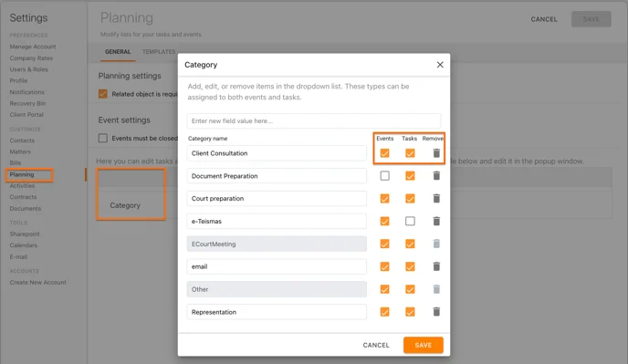Close the Category dialog with X

point(440,65)
